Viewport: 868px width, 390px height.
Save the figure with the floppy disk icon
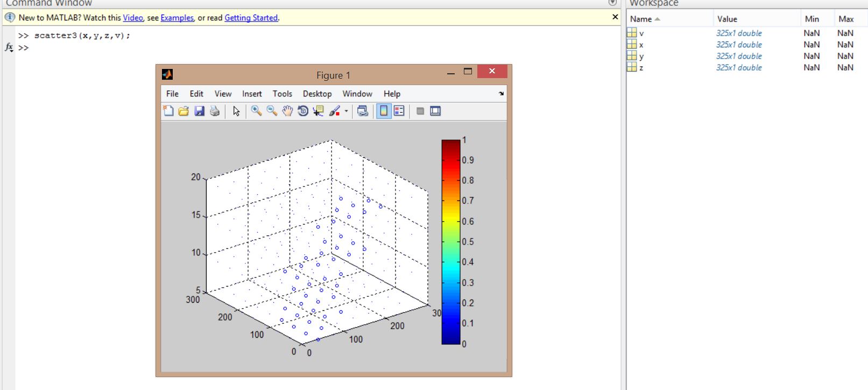pyautogui.click(x=199, y=111)
